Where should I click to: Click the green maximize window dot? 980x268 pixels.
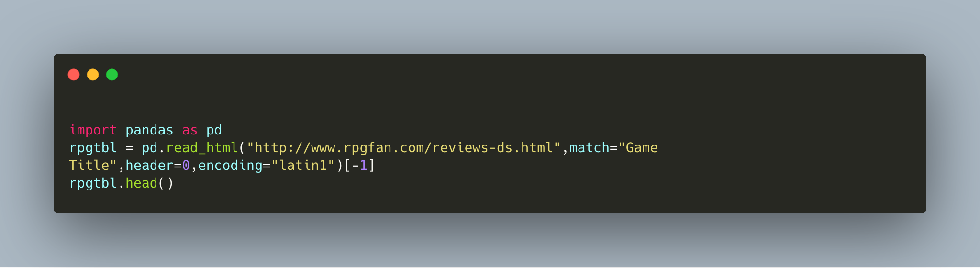pos(112,75)
